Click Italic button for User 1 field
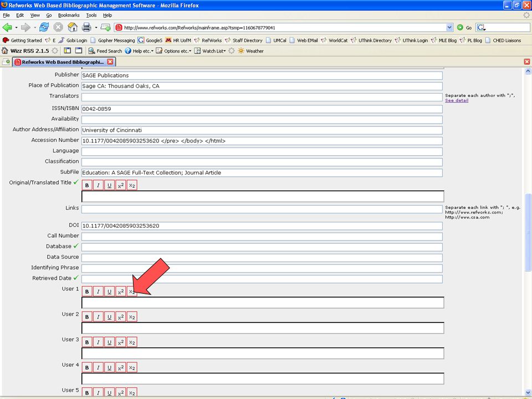The width and height of the screenshot is (532, 399). pos(98,291)
